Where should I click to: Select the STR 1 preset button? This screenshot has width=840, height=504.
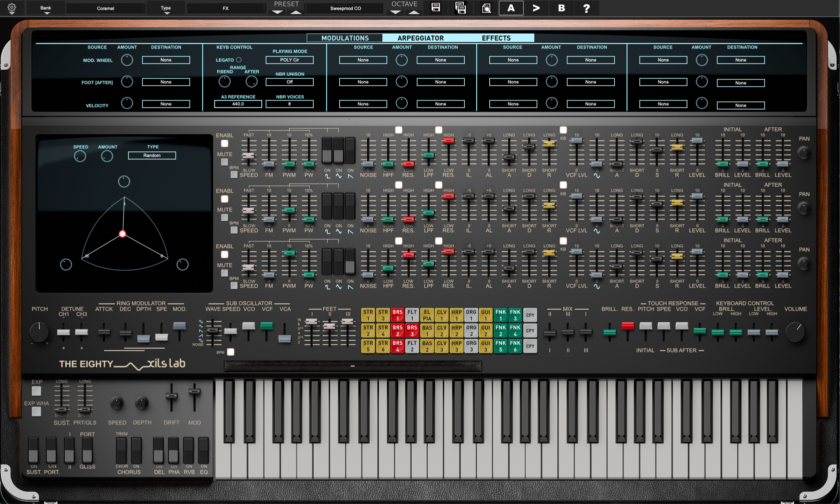click(368, 315)
